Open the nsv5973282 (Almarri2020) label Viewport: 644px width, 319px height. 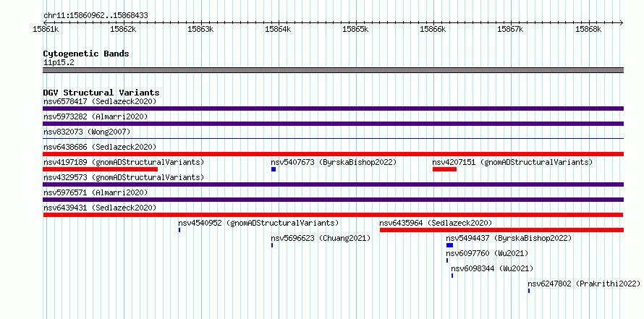[x=96, y=116]
